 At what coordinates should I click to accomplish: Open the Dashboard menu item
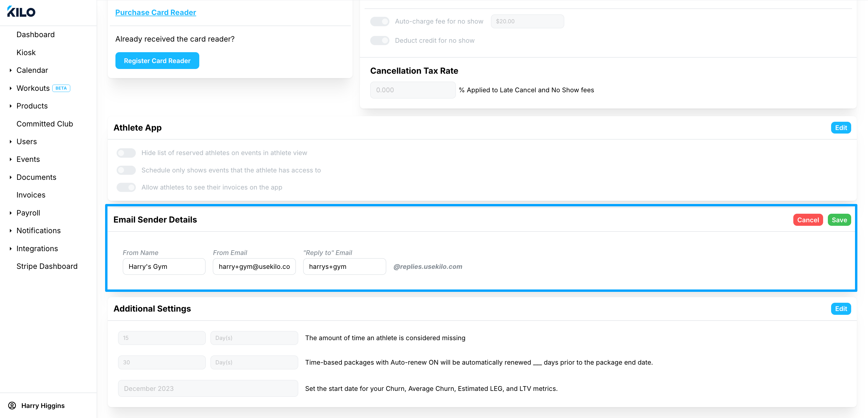coord(35,35)
